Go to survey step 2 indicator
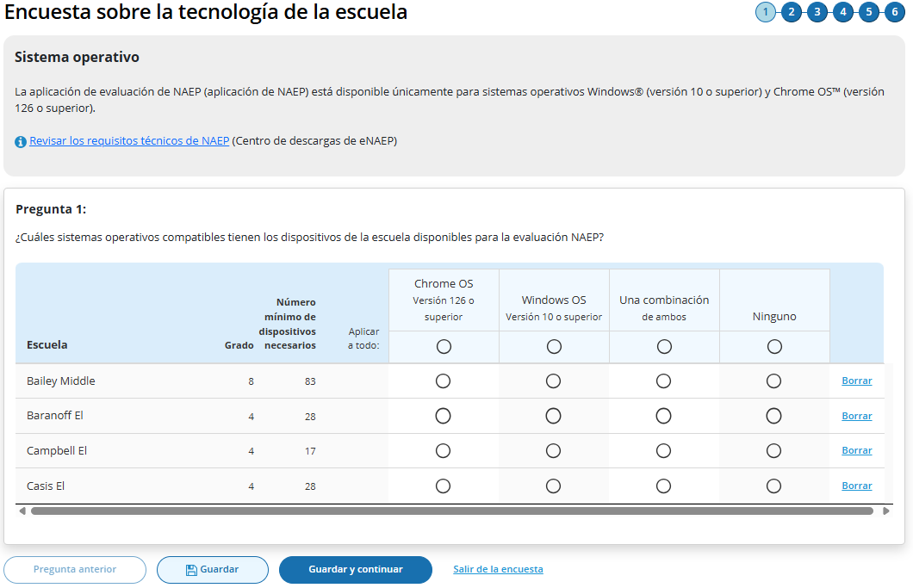The image size is (913, 588). point(791,12)
